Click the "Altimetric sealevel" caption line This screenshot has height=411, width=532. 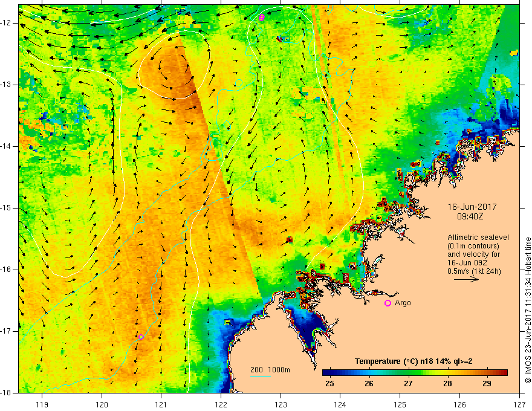pyautogui.click(x=478, y=238)
